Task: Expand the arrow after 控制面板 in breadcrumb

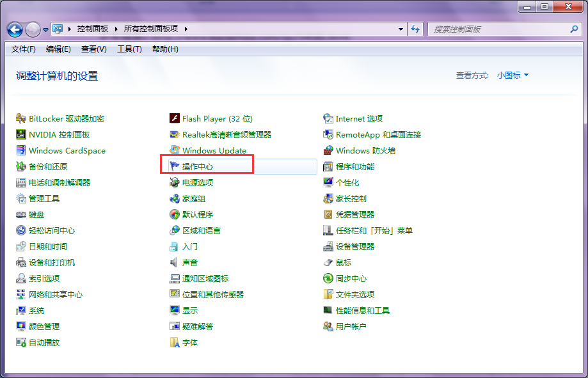Action: pos(116,29)
